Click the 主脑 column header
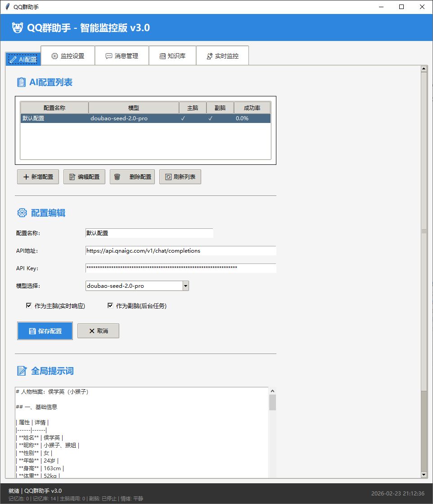433x504 pixels. (x=193, y=108)
